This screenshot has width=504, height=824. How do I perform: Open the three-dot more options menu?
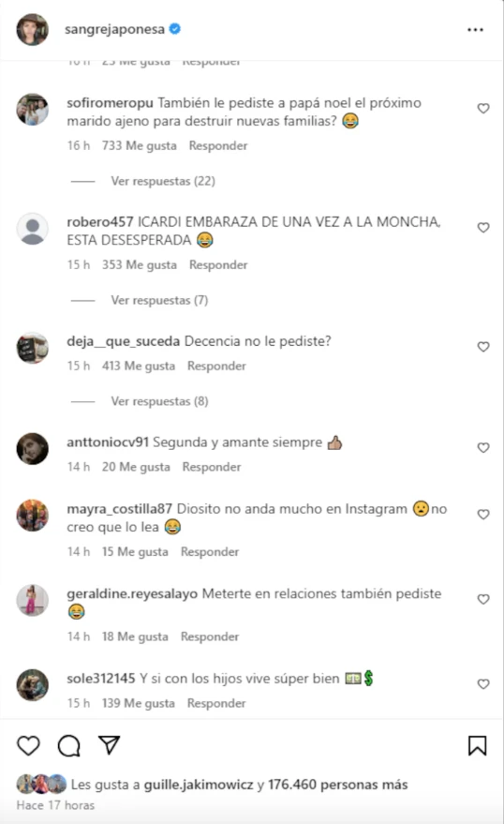pos(475,30)
